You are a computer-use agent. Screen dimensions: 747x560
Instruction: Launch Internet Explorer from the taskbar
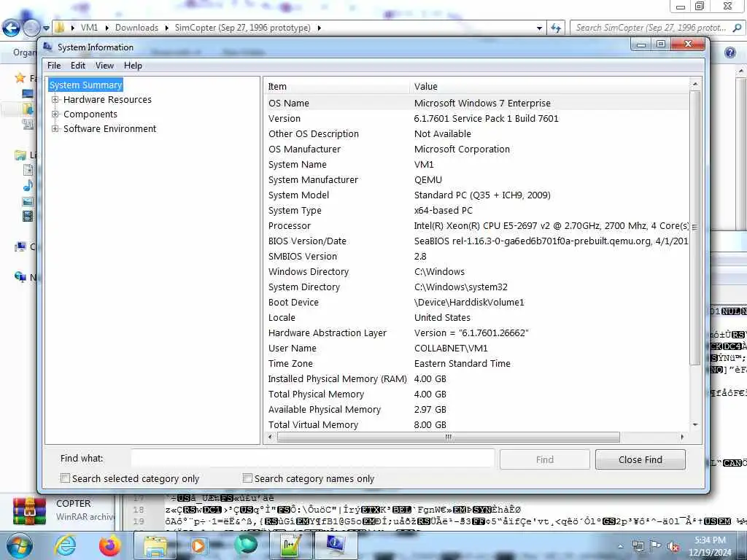coord(65,546)
